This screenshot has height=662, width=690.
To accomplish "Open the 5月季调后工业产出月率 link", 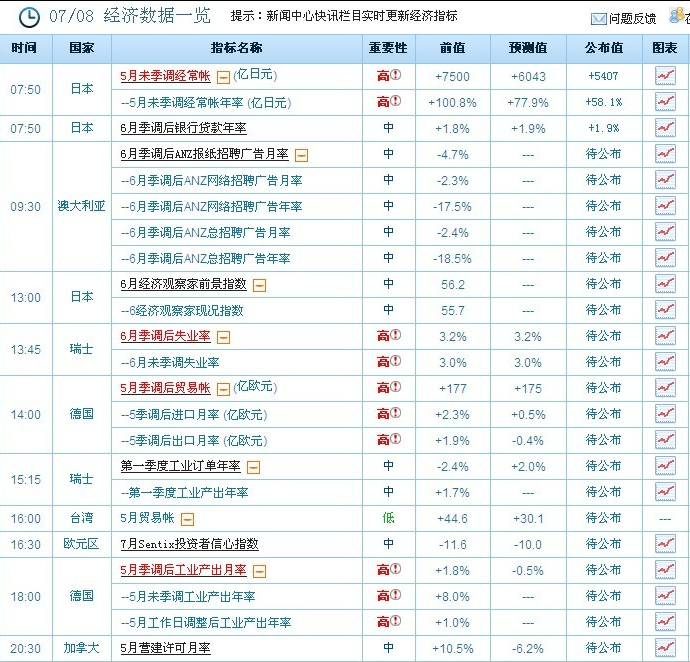I will [x=184, y=570].
